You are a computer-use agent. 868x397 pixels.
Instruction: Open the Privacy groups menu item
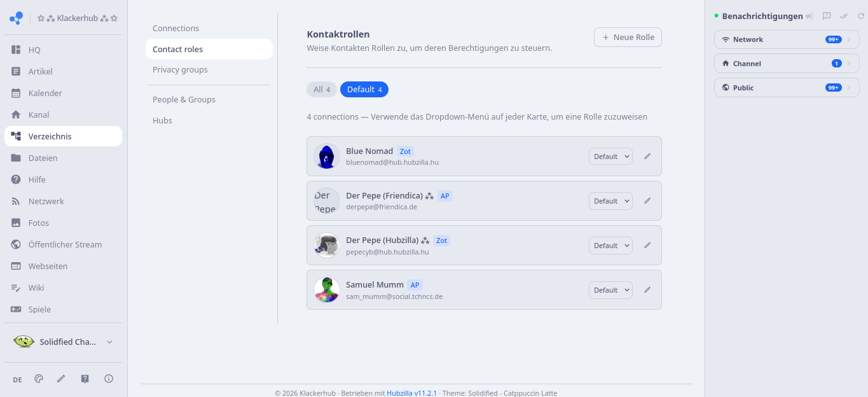180,69
